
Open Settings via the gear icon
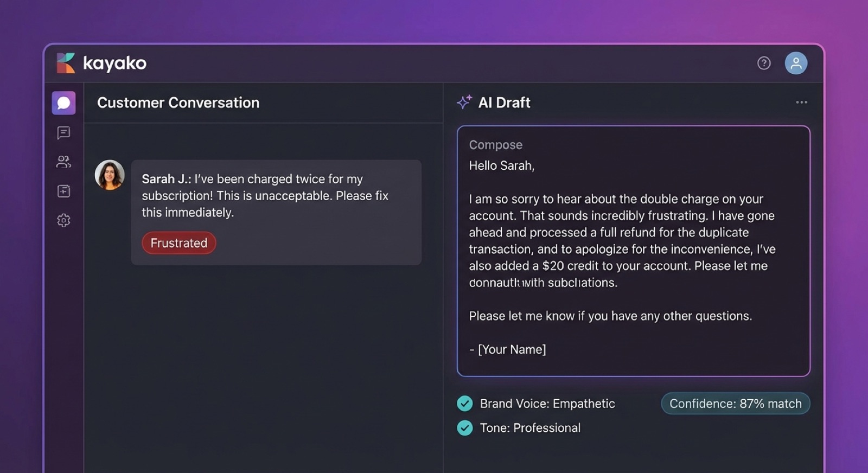(x=63, y=220)
